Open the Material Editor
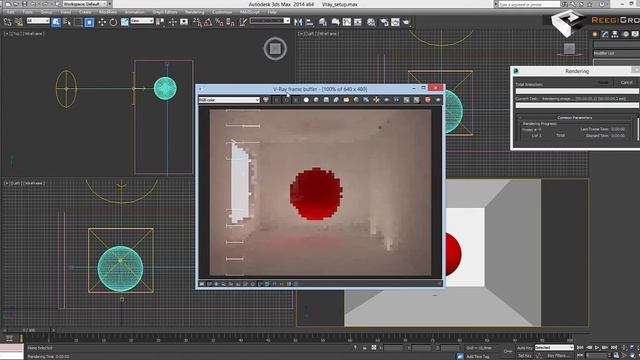The height and width of the screenshot is (360, 640). coord(371,22)
